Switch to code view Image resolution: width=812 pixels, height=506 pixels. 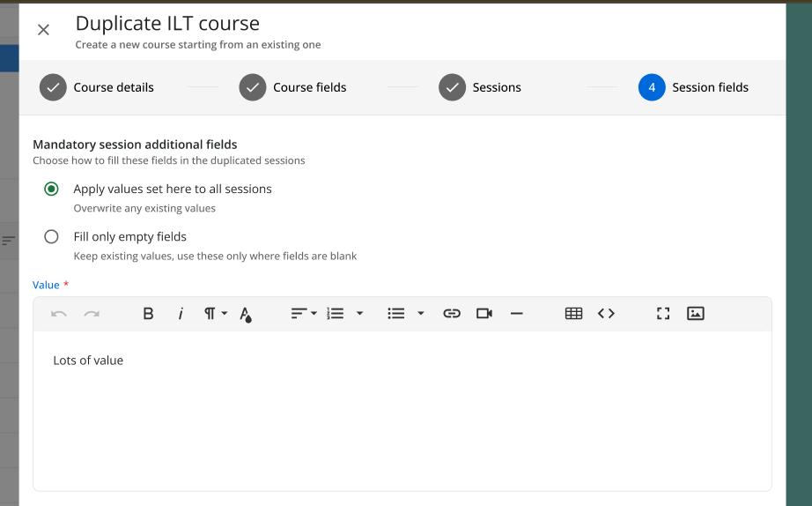(x=606, y=314)
